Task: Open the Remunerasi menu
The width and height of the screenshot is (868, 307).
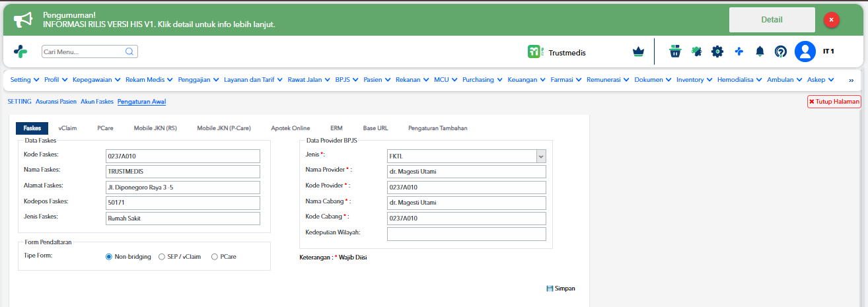Action: tap(608, 80)
